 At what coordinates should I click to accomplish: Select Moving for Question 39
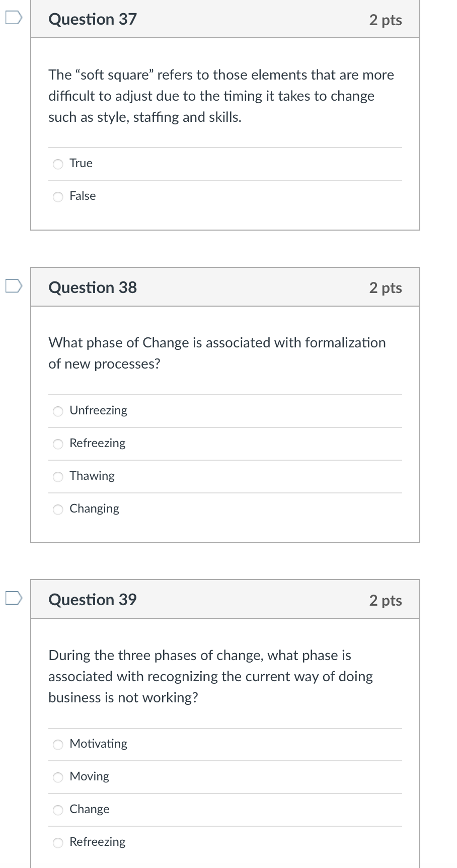click(58, 777)
